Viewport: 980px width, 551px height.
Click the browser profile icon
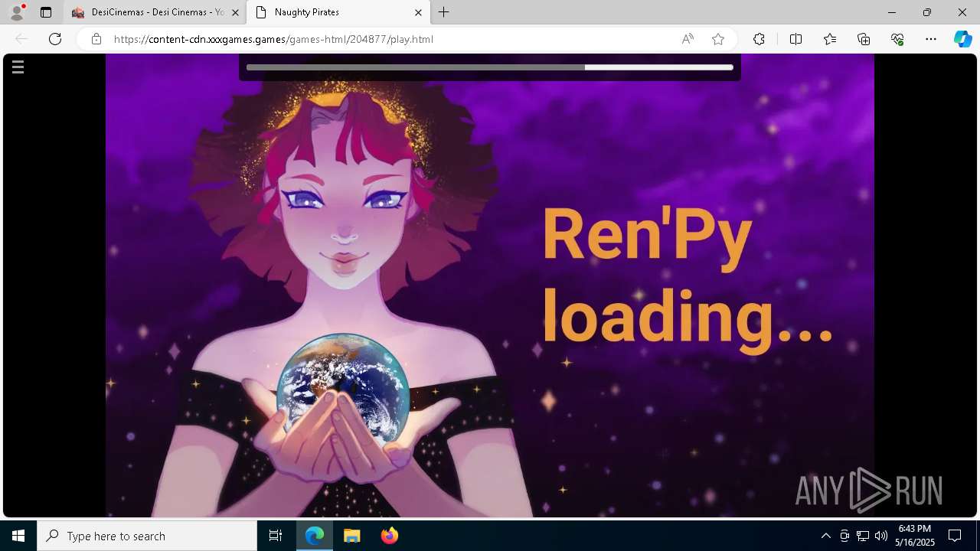coord(16,12)
